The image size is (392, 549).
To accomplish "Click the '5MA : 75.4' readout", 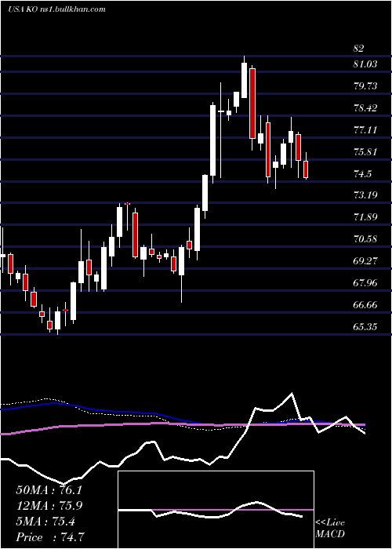I will (45, 522).
